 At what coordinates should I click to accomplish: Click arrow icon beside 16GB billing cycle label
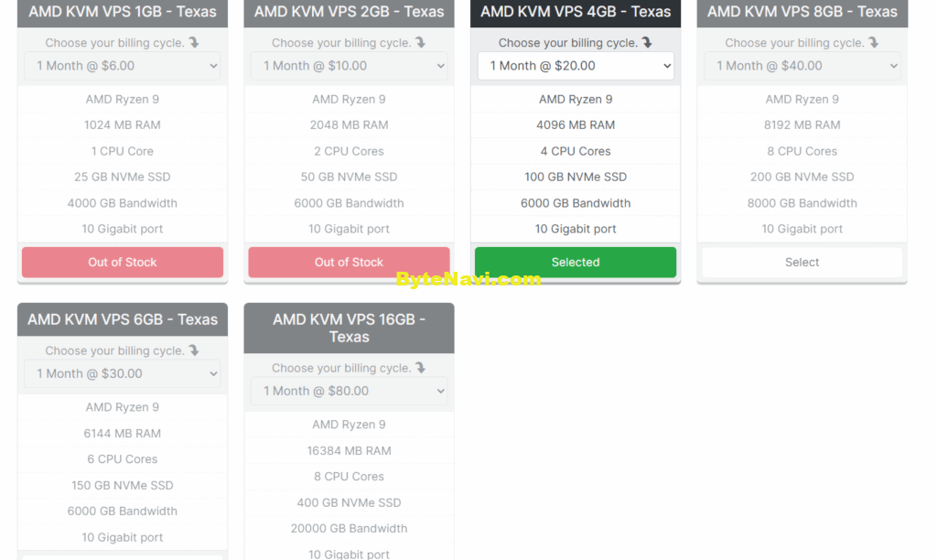point(421,368)
